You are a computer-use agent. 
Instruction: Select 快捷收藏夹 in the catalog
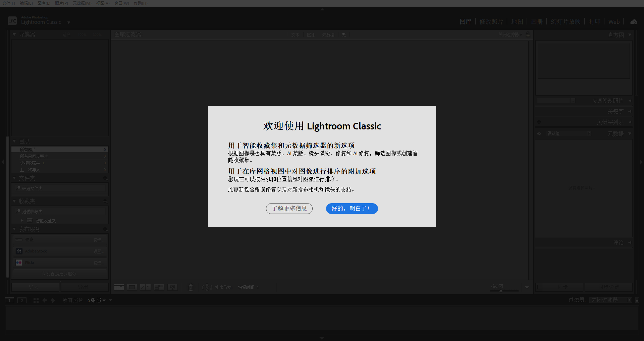tap(60, 163)
